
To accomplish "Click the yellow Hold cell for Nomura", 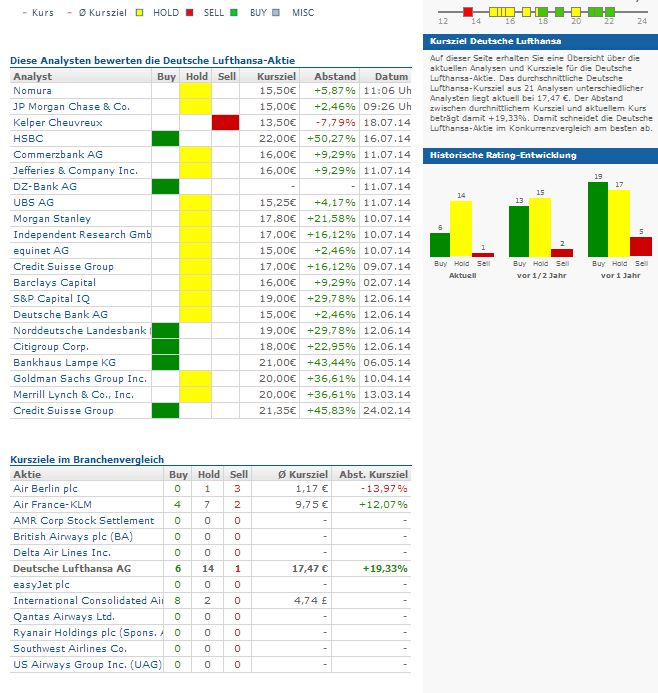I will (x=195, y=91).
